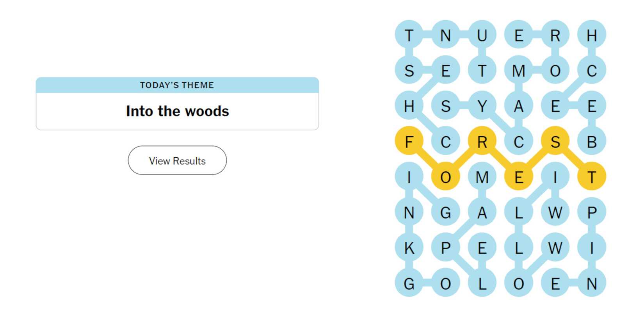
Task: Click the View Results button
Action: [x=177, y=160]
